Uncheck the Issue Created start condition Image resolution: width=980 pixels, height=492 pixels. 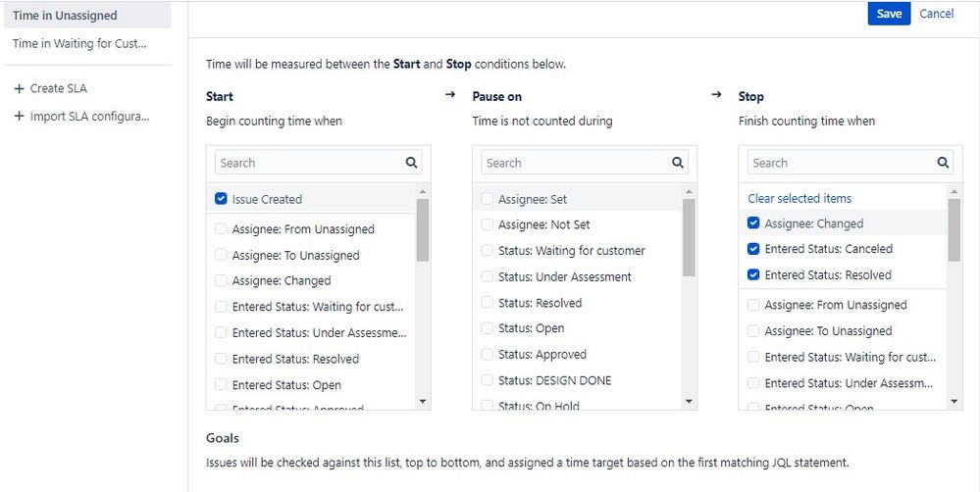221,199
